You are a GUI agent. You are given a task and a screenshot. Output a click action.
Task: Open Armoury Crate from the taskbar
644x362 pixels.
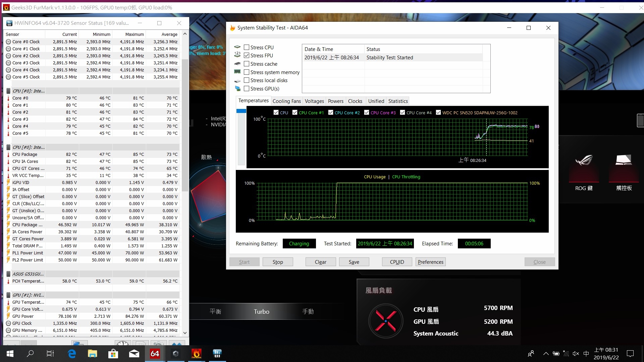tap(175, 354)
